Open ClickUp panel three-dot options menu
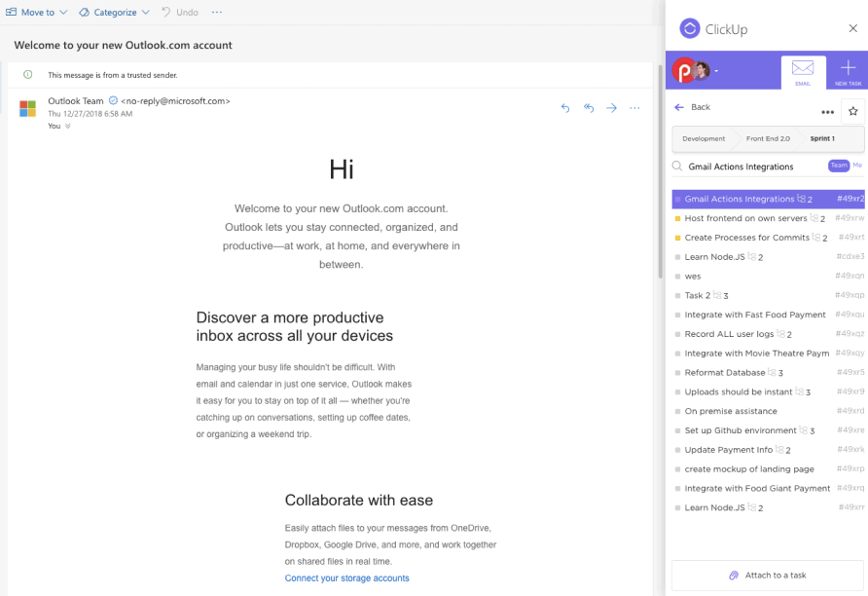 (x=828, y=112)
